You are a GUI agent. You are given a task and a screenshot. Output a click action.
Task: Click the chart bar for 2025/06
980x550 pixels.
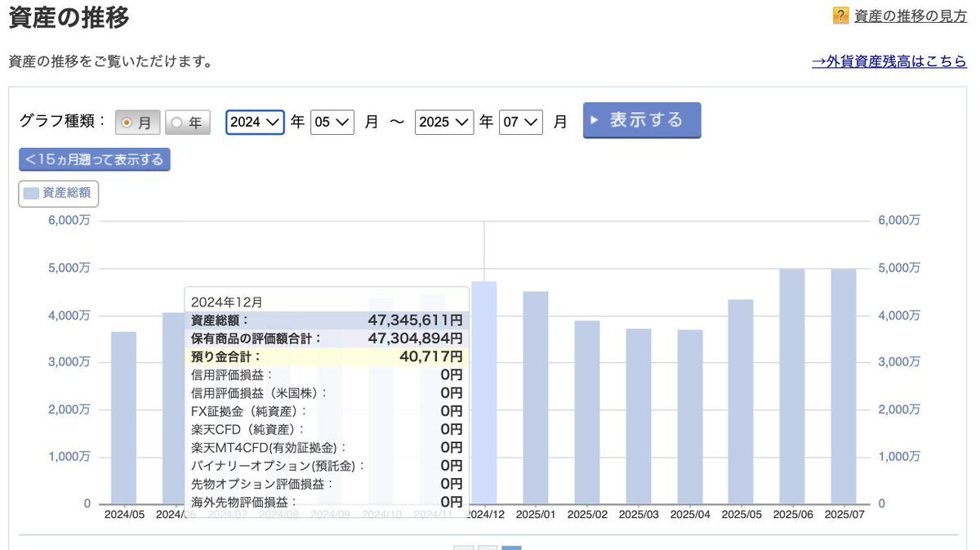click(792, 387)
